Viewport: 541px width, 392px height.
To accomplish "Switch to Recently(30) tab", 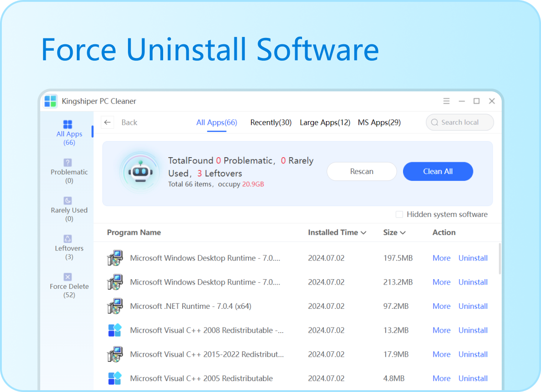I will coord(271,122).
